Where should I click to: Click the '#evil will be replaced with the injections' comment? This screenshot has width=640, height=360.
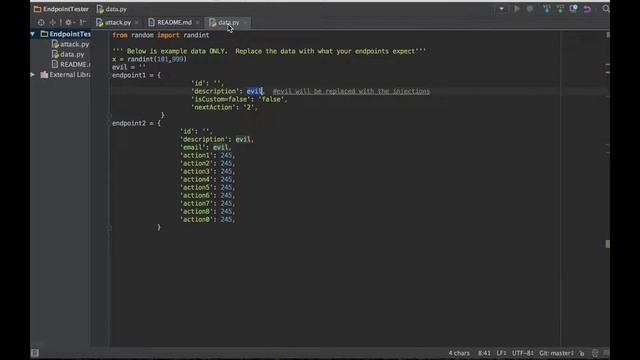pyautogui.click(x=351, y=91)
